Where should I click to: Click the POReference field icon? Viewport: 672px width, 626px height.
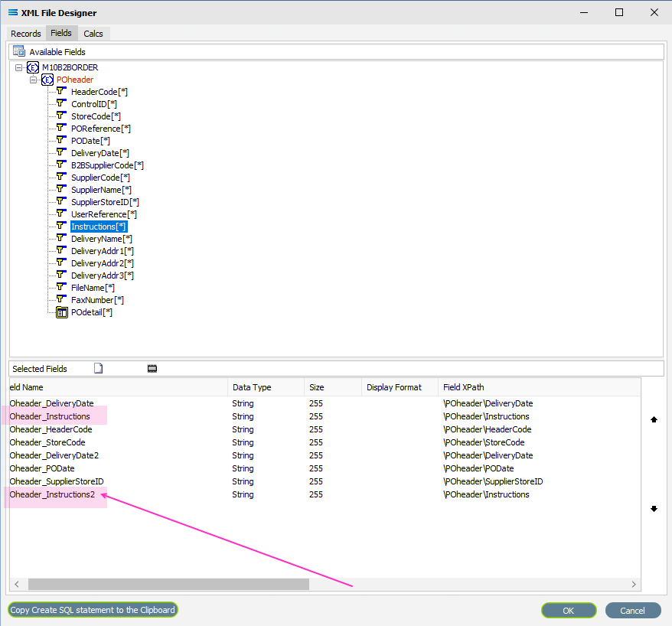point(61,128)
